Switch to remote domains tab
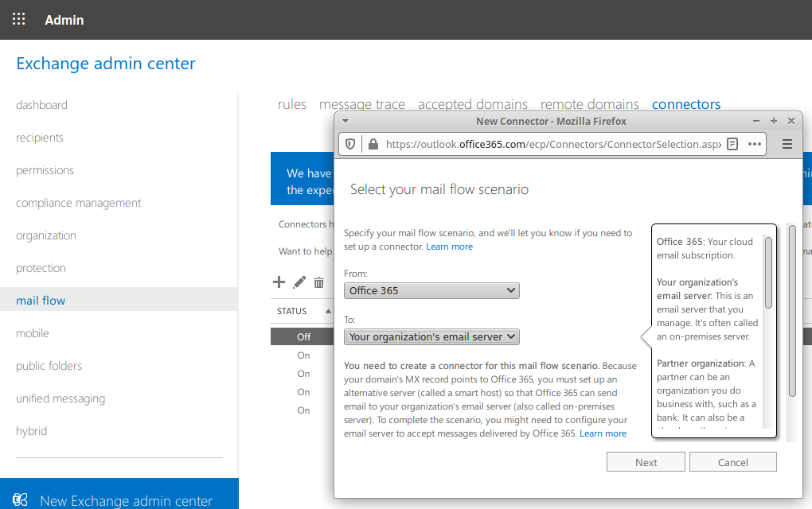 coord(590,104)
